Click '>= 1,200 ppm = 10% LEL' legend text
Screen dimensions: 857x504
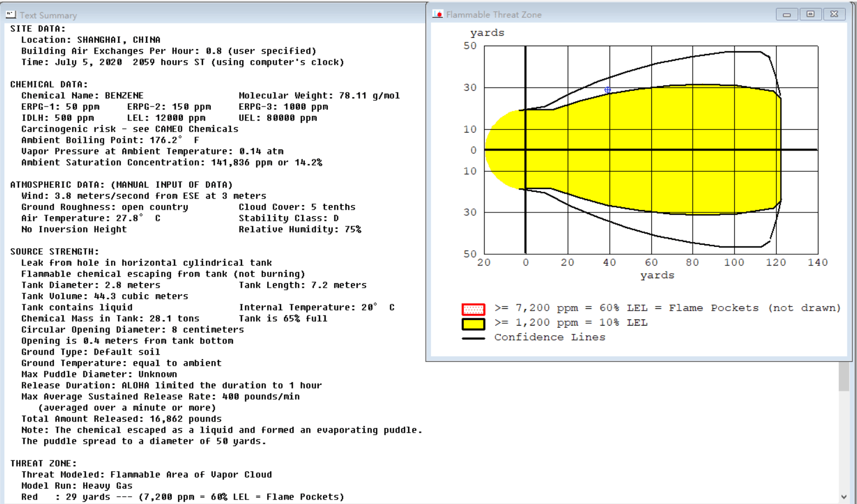pos(571,323)
